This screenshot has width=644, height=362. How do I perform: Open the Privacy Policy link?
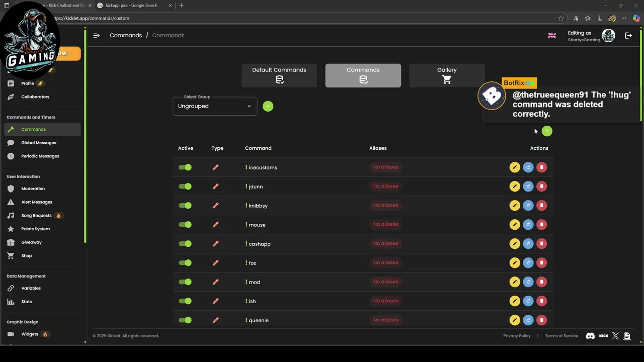[x=517, y=336]
